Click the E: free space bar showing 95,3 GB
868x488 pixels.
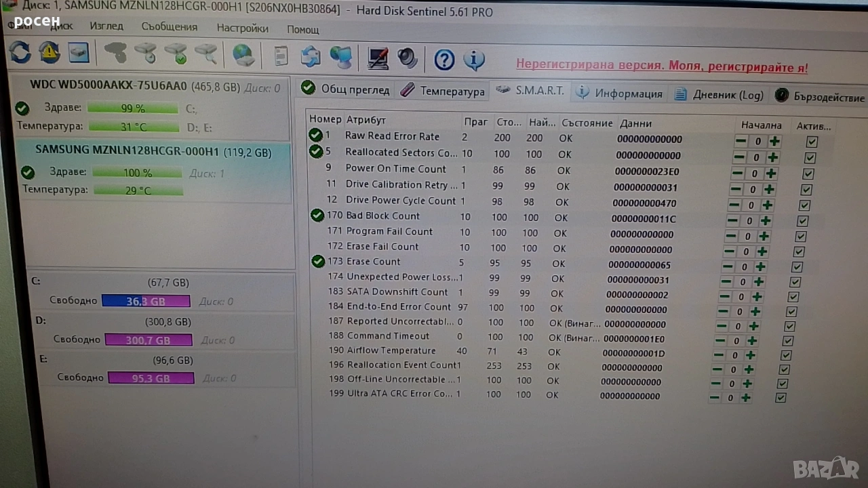tap(151, 378)
